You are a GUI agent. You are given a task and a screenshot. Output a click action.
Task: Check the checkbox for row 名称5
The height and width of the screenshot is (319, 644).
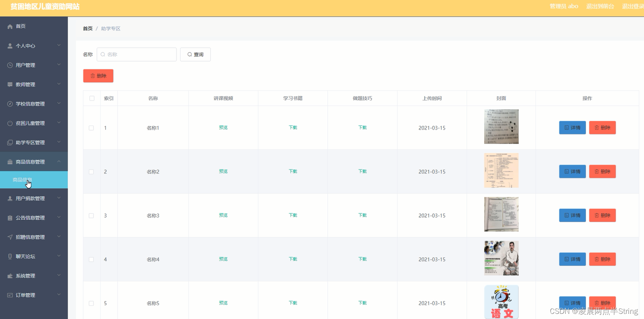click(x=91, y=303)
